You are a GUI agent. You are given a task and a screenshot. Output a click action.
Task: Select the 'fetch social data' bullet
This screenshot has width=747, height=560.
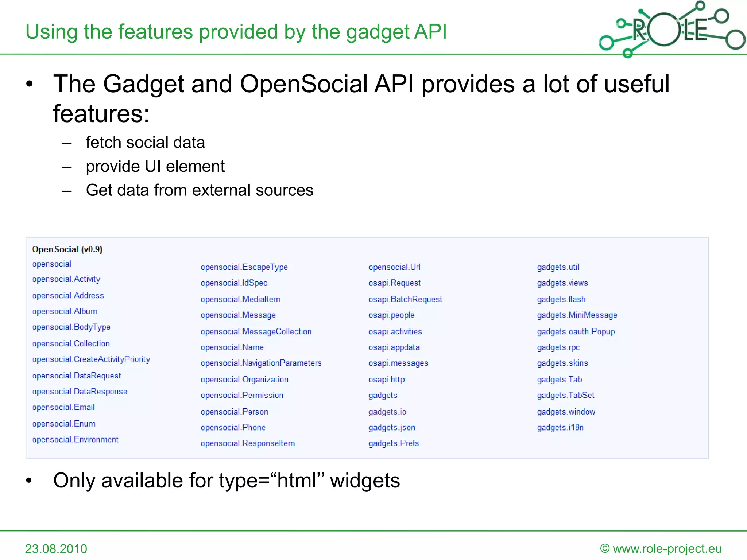145,143
